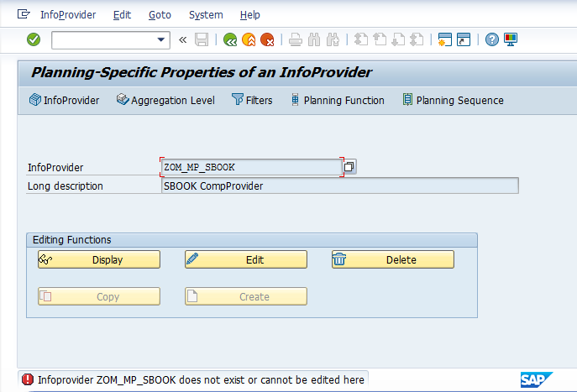Click the 'Editing Functions' group header
The image size is (577, 392).
[x=72, y=240]
